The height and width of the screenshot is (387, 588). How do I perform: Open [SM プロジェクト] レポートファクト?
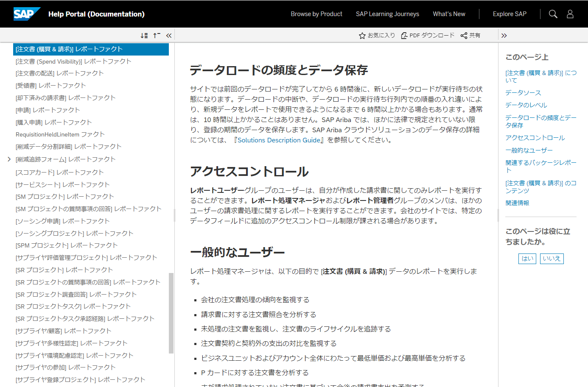(64, 197)
